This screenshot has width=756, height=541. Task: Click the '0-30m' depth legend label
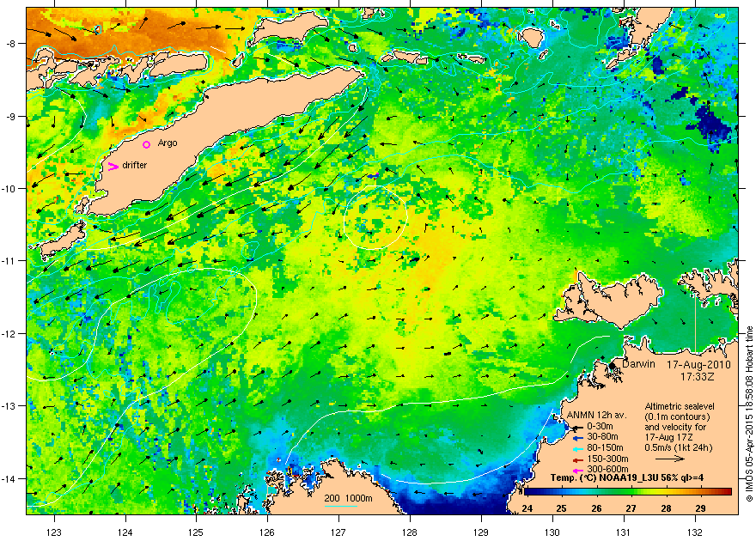pyautogui.click(x=601, y=426)
